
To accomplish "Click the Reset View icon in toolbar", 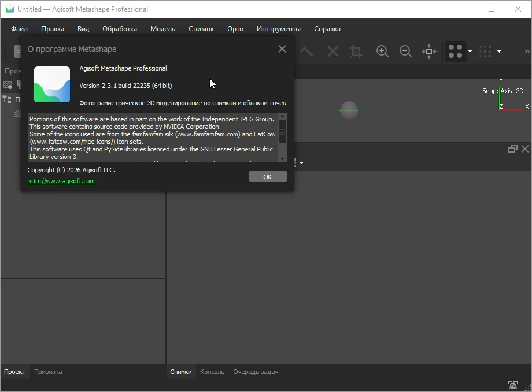I will [429, 51].
